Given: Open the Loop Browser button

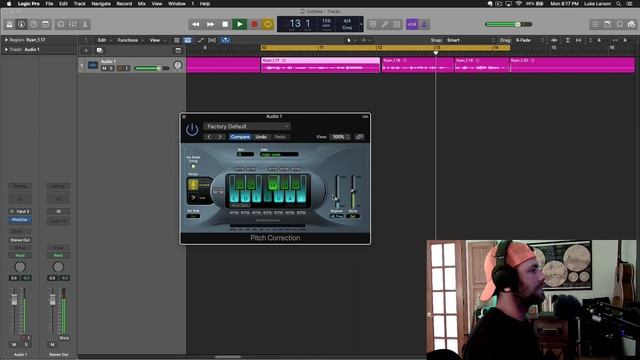Looking at the screenshot, I should tap(620, 24).
